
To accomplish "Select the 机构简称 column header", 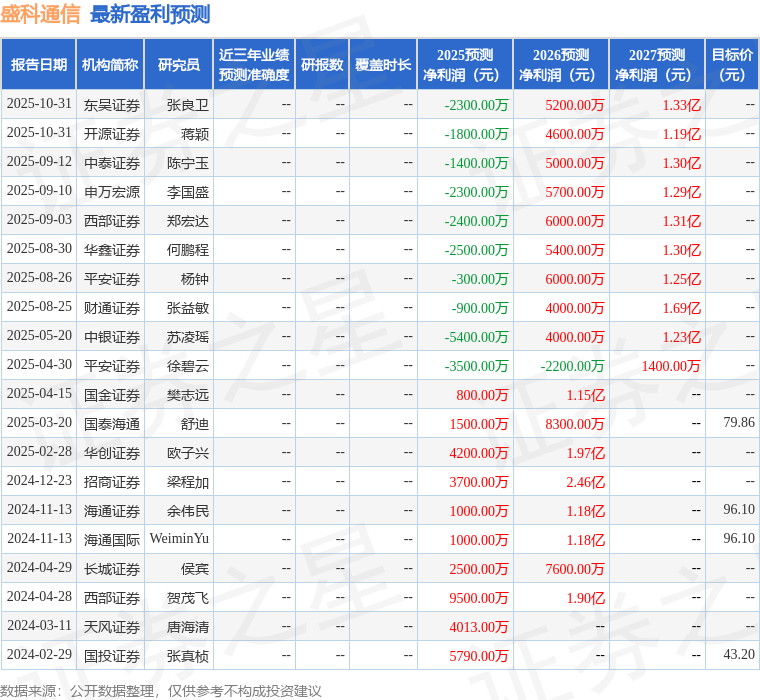I will click(x=110, y=64).
